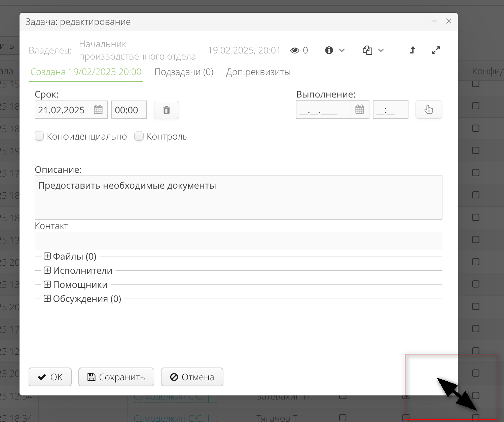Open the Доп.реквизиты tab
504x422 pixels.
pyautogui.click(x=258, y=72)
